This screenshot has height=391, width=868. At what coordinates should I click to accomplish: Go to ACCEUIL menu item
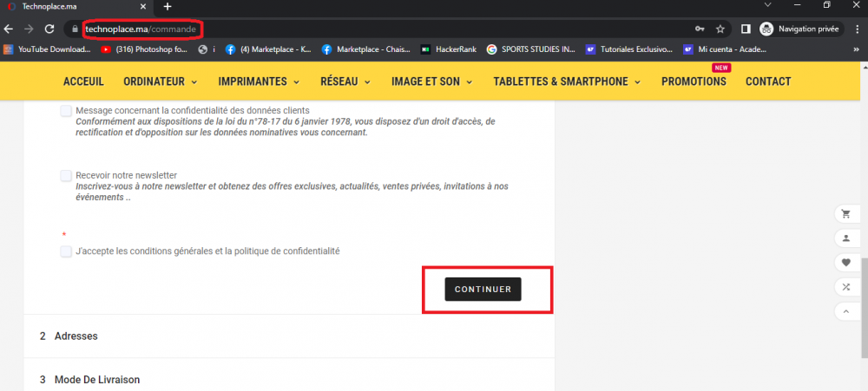tap(83, 81)
